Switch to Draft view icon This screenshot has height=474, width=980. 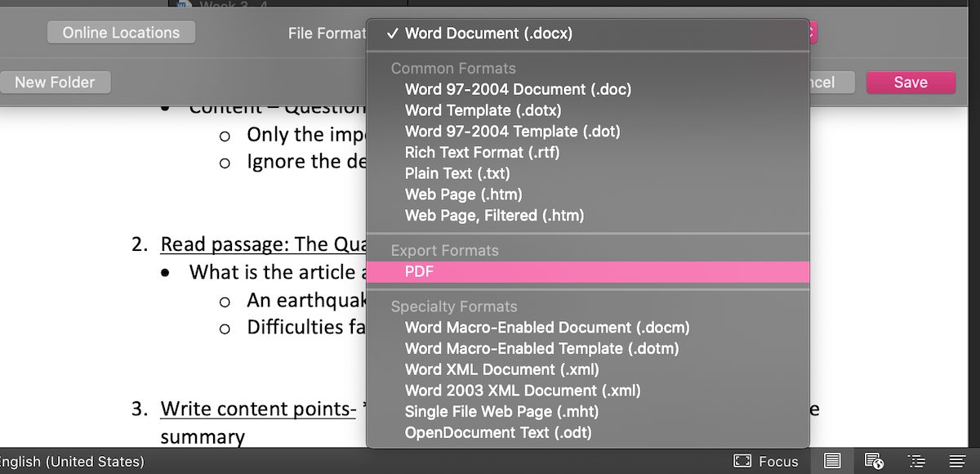click(x=957, y=461)
